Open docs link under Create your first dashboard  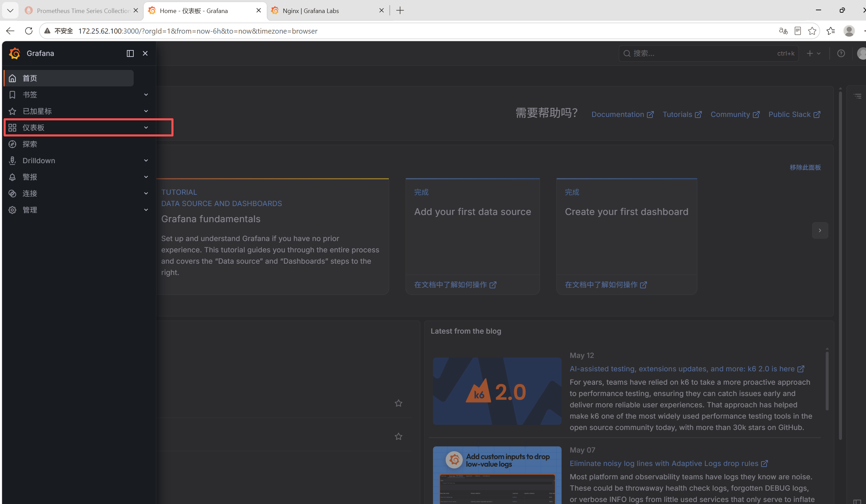(606, 285)
